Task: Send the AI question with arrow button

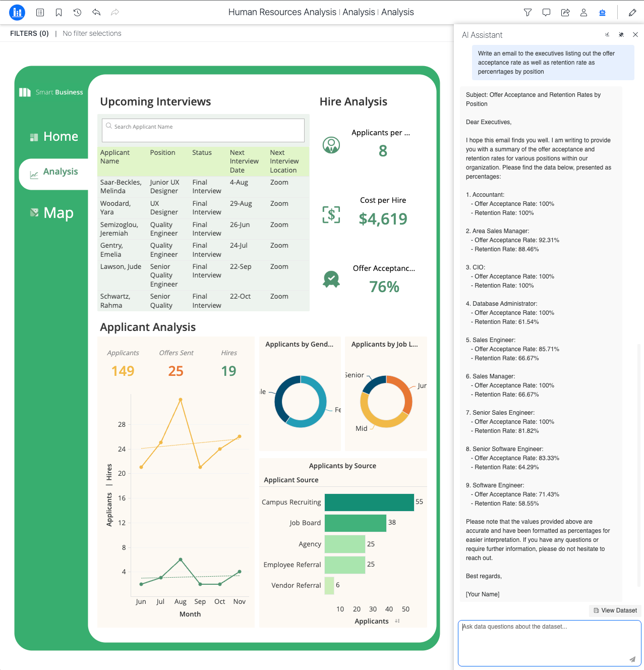Action: 632,659
